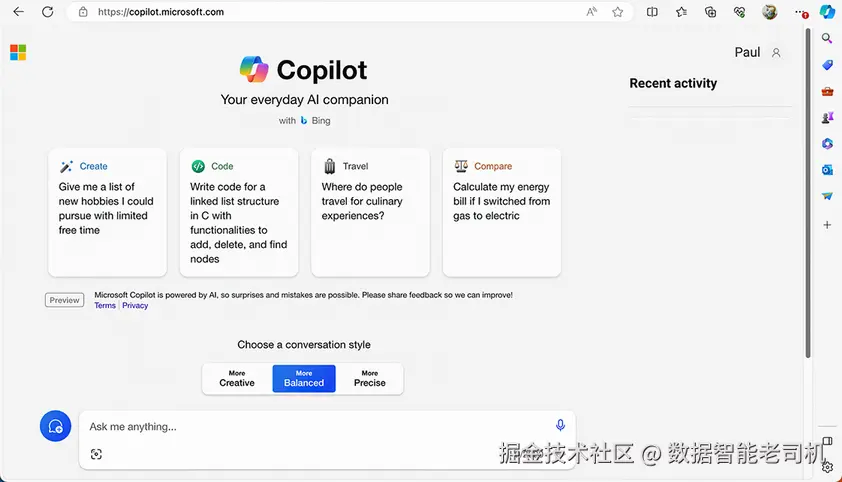Open the Collections icon in toolbar

[x=710, y=12]
